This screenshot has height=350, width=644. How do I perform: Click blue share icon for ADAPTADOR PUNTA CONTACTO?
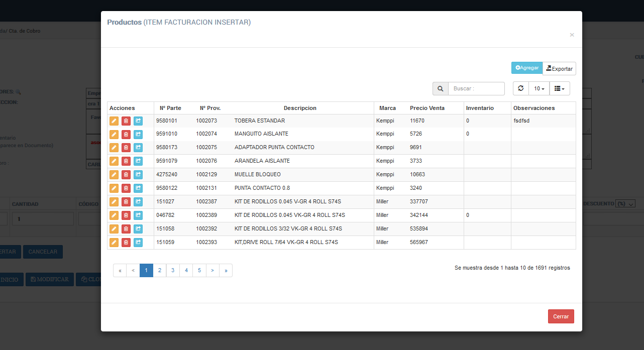[138, 148]
